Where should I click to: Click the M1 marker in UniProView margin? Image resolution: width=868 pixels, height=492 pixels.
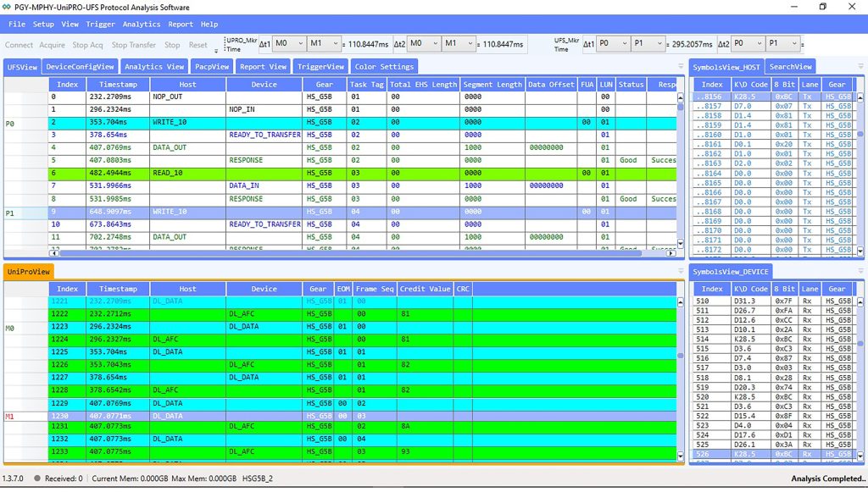(x=9, y=417)
